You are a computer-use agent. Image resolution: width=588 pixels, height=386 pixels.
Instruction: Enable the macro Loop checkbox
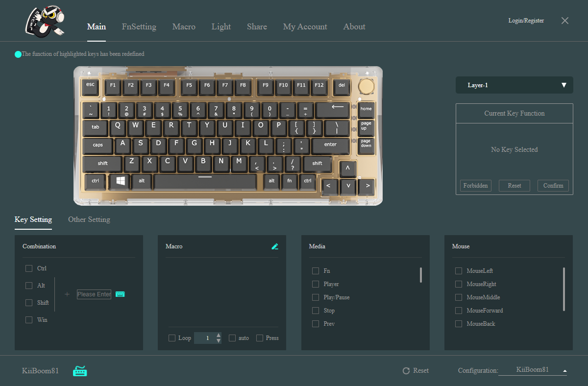click(172, 338)
